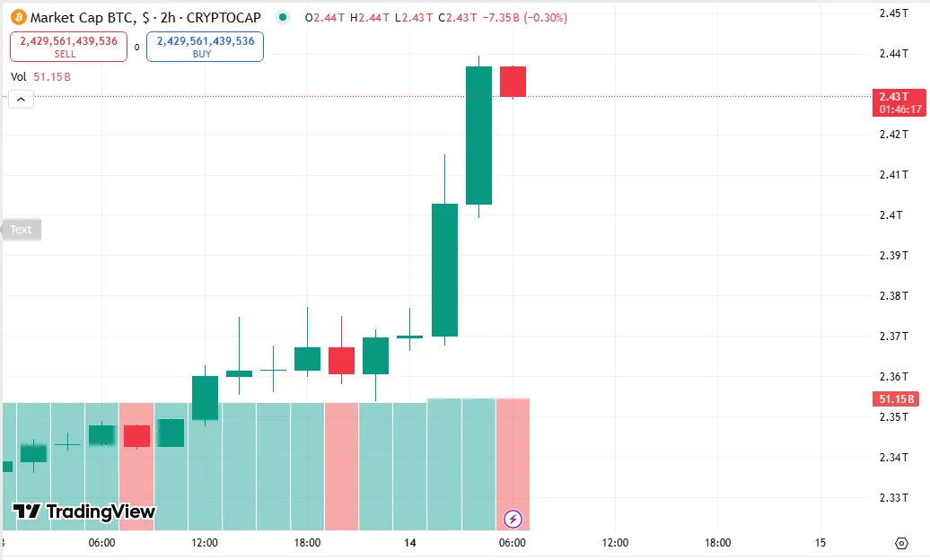Click the green market status dot
Screen dimensions: 930x560
tap(283, 17)
